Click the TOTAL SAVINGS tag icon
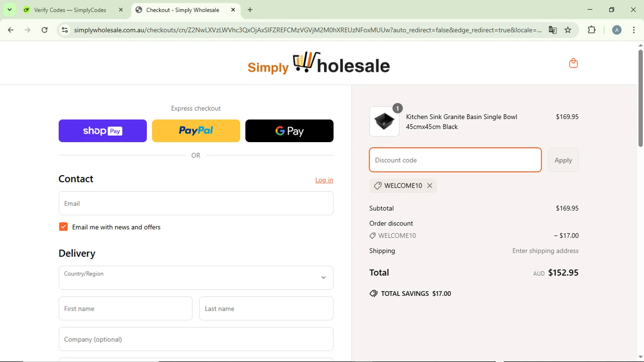Image resolution: width=644 pixels, height=362 pixels. click(x=374, y=294)
